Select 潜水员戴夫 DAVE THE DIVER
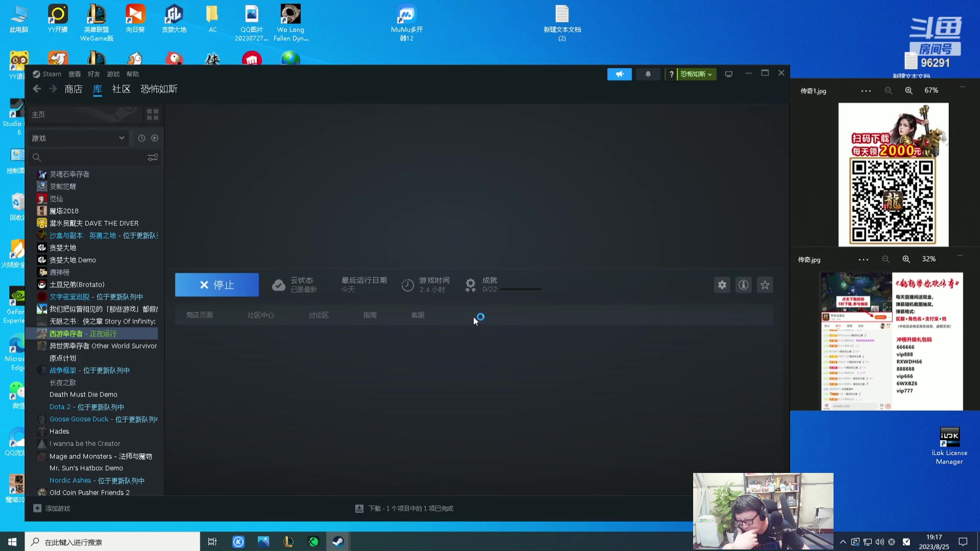This screenshot has height=551, width=980. point(94,223)
